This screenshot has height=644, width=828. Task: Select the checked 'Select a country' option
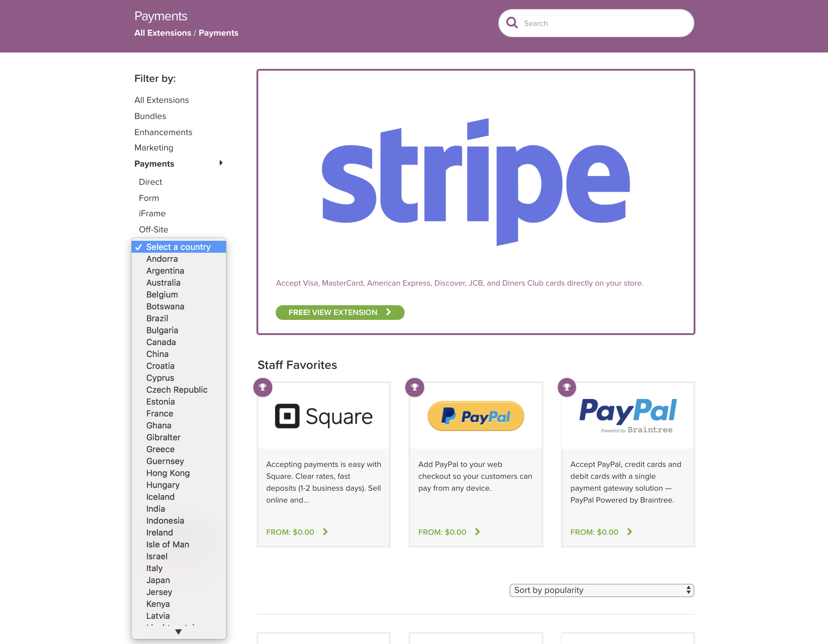coord(178,246)
